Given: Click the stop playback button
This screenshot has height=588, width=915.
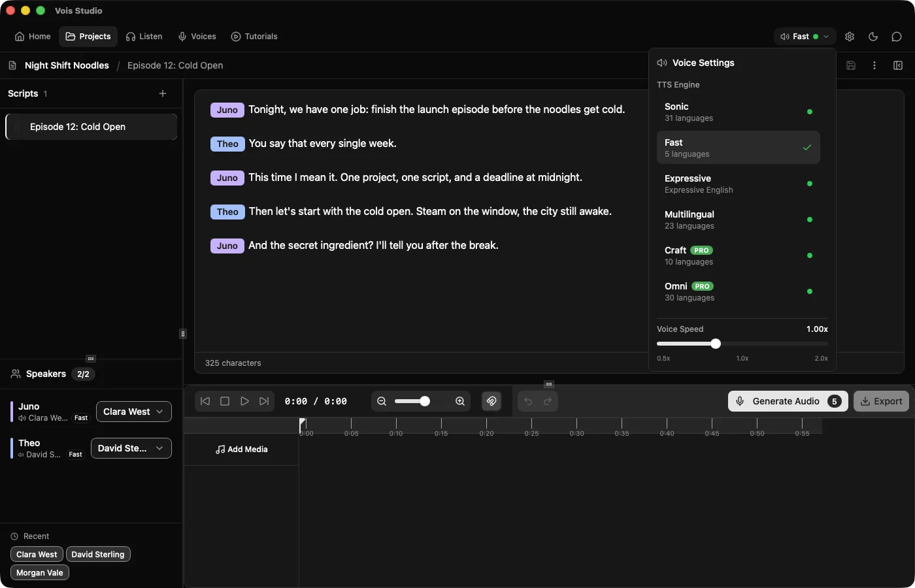Looking at the screenshot, I should [x=225, y=401].
